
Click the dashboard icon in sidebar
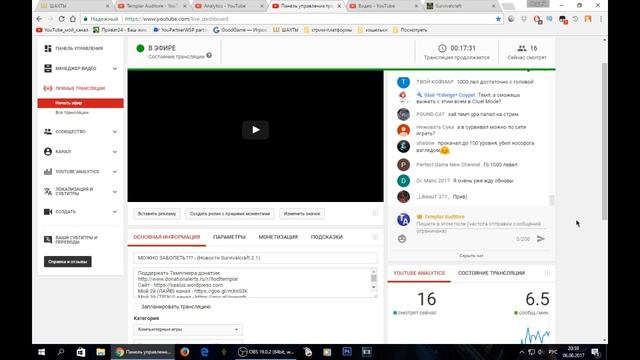tap(48, 48)
